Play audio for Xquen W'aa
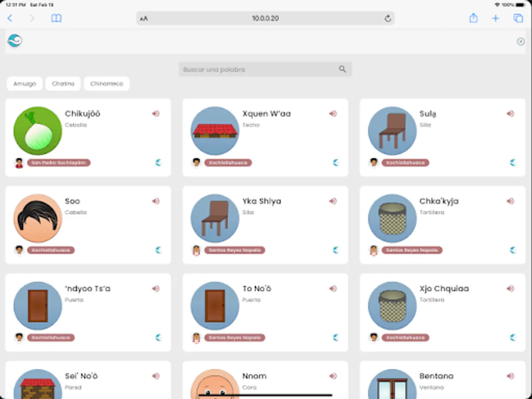Screen dimensions: 532x399 [x=333, y=113]
